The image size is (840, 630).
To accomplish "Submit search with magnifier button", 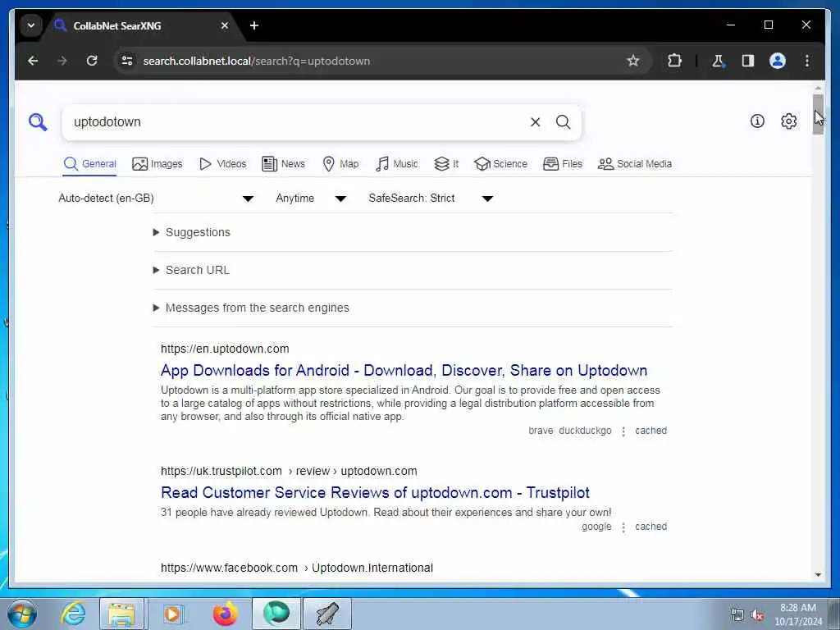I will coord(563,122).
